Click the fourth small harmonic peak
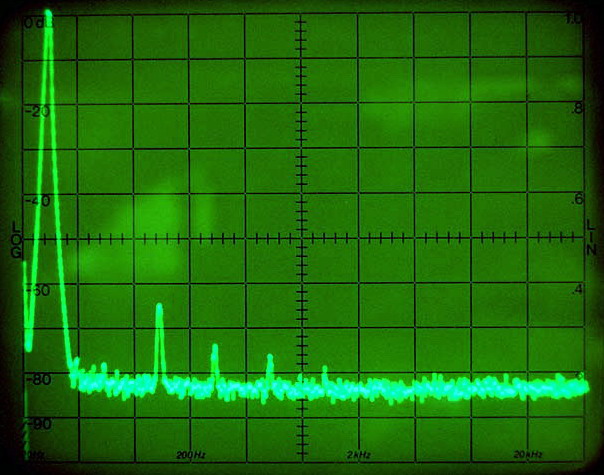 269,357
